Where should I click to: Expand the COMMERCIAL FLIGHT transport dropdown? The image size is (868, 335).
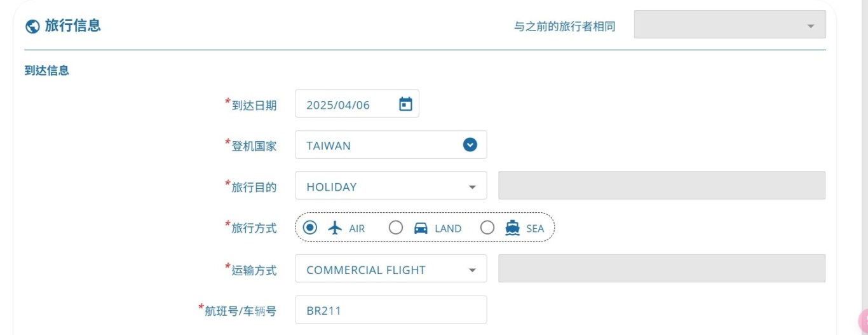coord(391,268)
